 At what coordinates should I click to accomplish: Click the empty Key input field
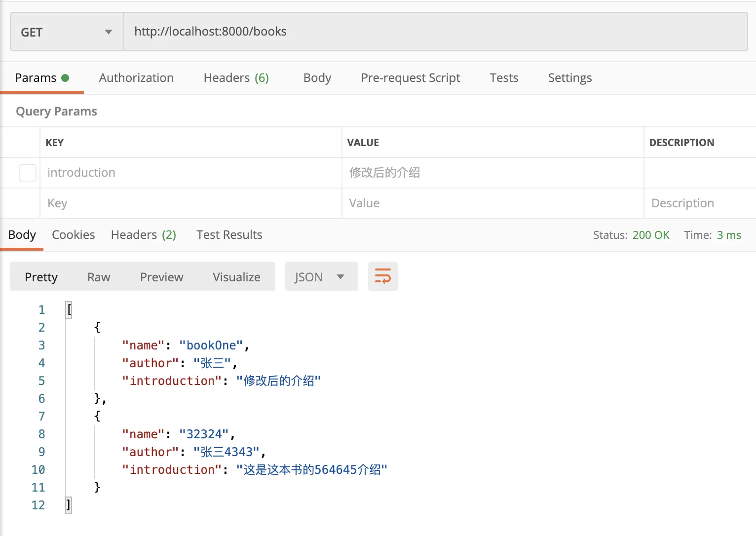(190, 203)
